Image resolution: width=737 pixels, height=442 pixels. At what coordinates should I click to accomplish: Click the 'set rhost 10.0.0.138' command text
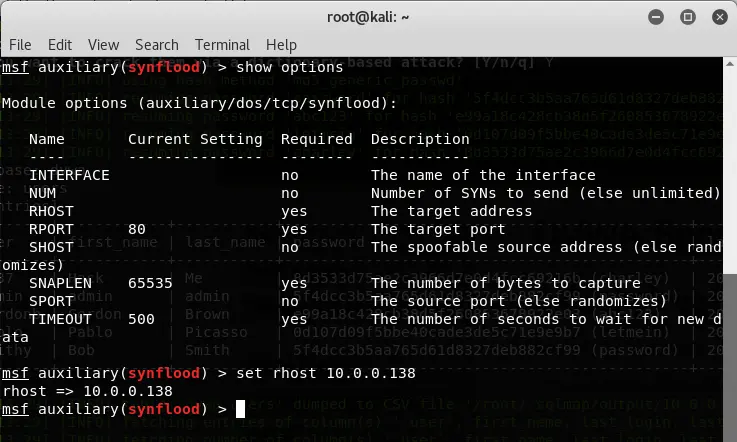[326, 373]
